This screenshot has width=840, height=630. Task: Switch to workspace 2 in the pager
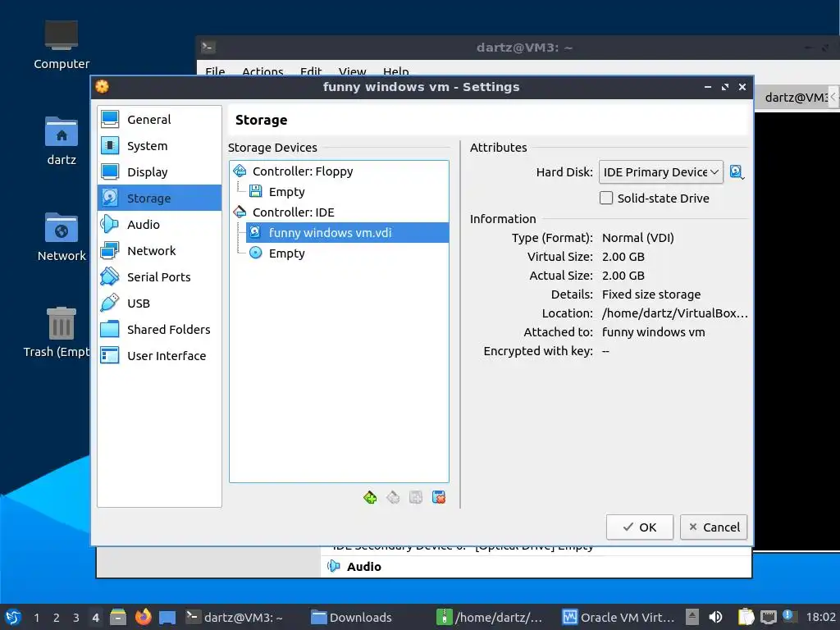click(57, 618)
